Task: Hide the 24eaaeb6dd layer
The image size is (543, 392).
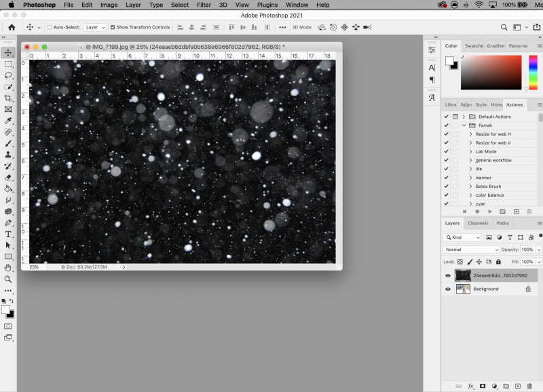Action: 448,276
